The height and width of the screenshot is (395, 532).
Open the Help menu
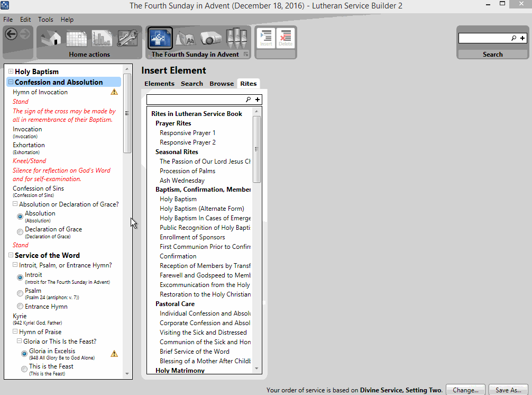[67, 20]
